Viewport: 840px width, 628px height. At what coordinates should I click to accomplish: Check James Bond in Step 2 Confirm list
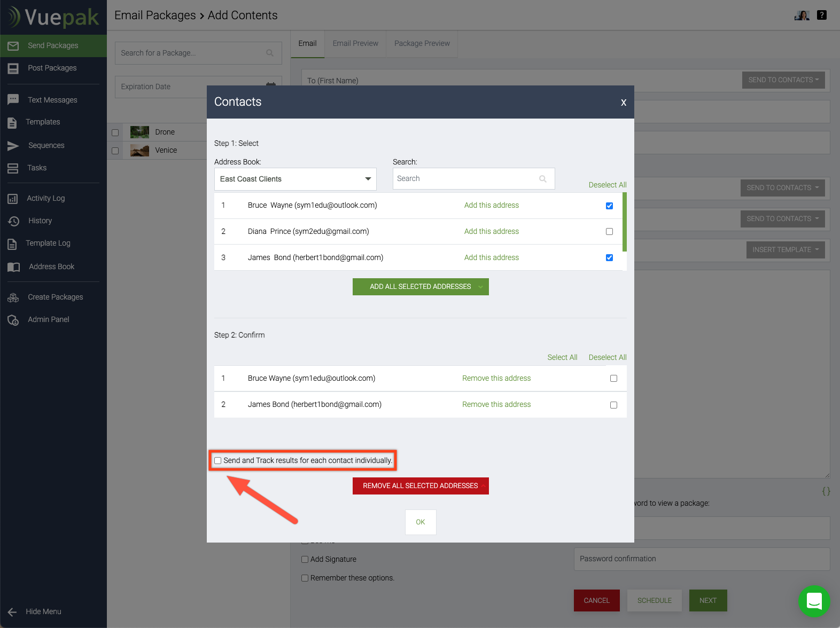pos(613,405)
